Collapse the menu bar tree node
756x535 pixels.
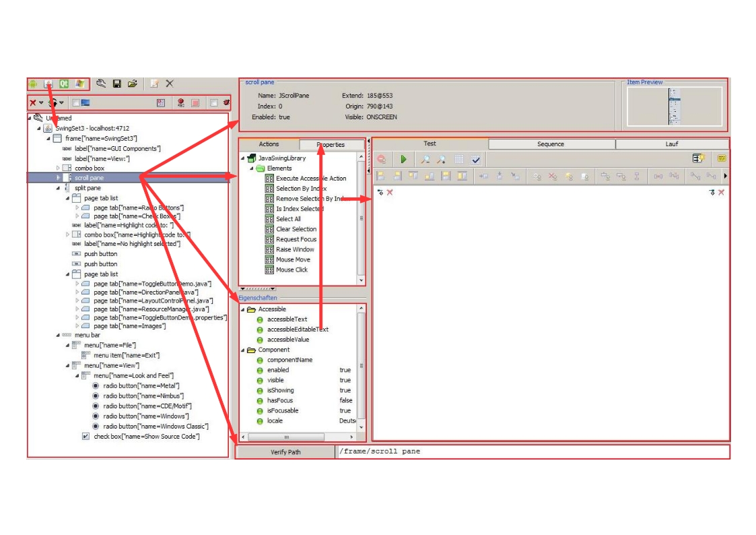[58, 335]
